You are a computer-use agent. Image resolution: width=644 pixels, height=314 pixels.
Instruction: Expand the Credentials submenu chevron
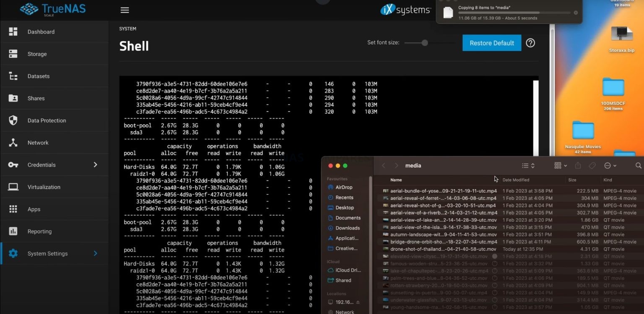click(95, 165)
